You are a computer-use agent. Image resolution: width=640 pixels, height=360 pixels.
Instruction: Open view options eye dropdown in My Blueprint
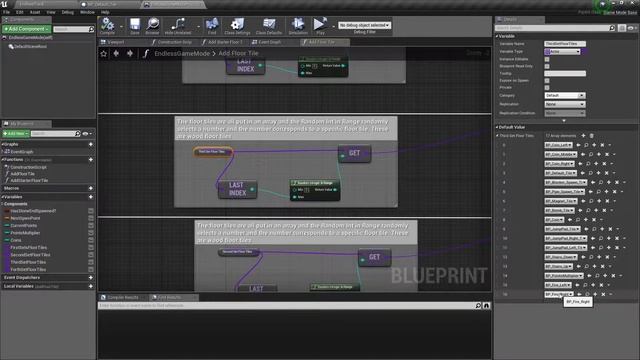[x=87, y=134]
